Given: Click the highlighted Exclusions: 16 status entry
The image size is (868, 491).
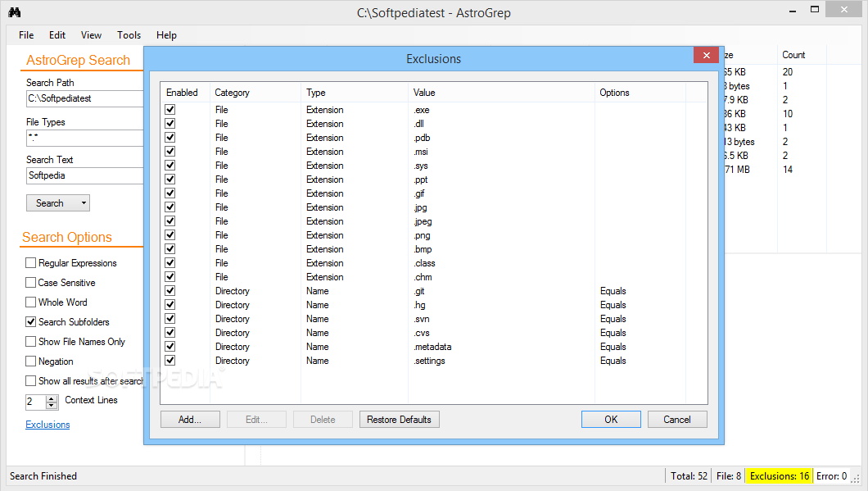Looking at the screenshot, I should tap(779, 476).
